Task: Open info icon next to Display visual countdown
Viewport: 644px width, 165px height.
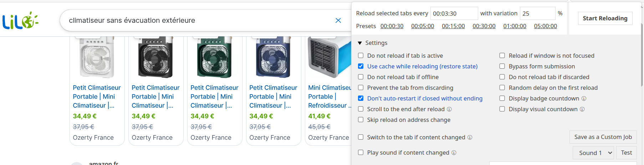Action: [582, 109]
